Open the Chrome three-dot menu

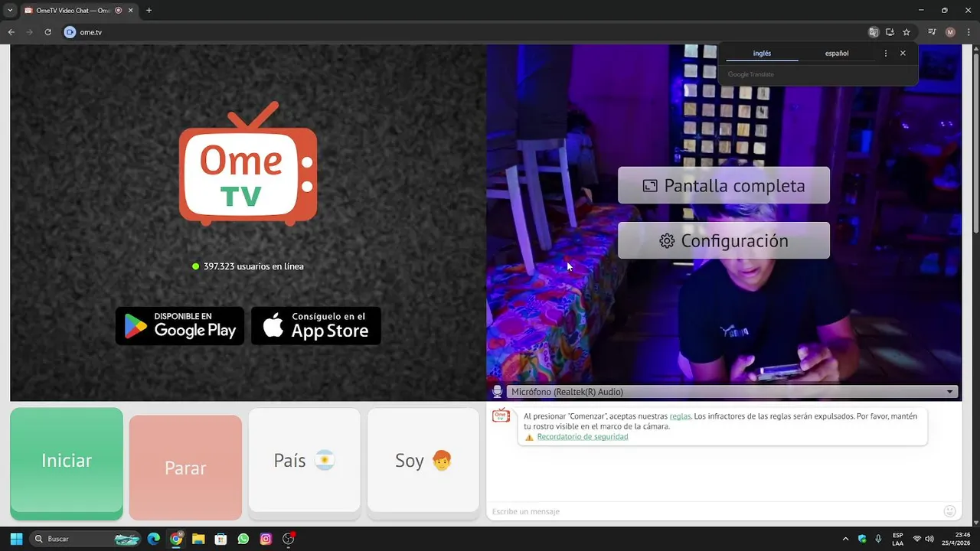click(x=968, y=32)
